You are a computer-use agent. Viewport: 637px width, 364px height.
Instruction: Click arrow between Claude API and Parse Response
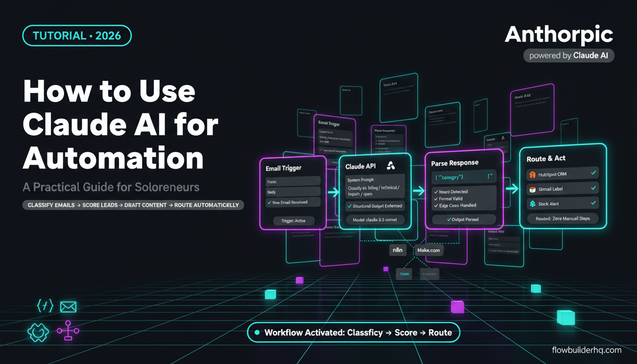(x=419, y=191)
